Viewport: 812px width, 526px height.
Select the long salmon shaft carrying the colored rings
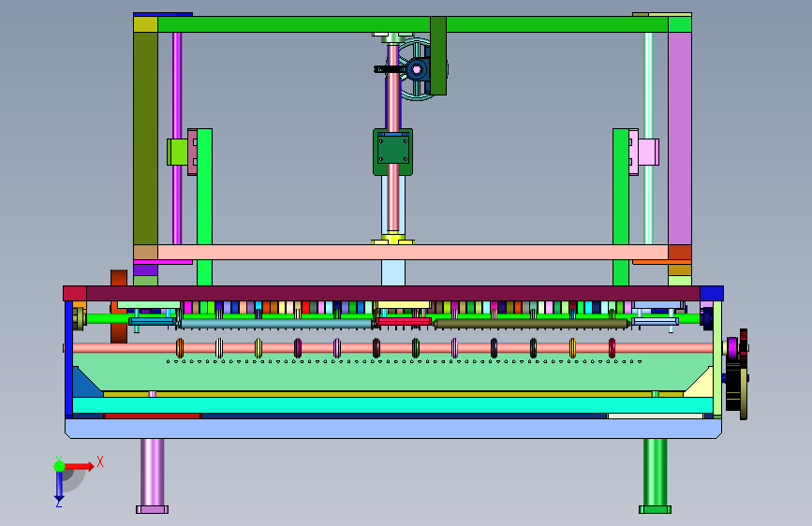[392, 348]
